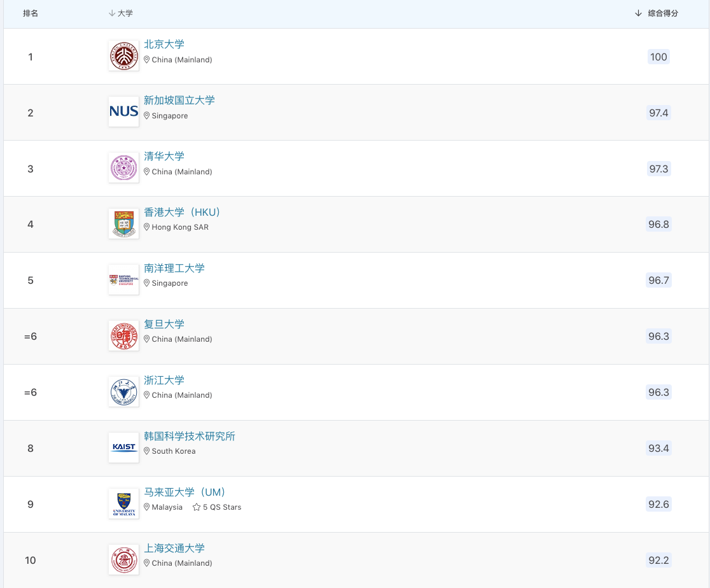Open the 北京大学 link
The width and height of the screenshot is (710, 588).
click(164, 45)
